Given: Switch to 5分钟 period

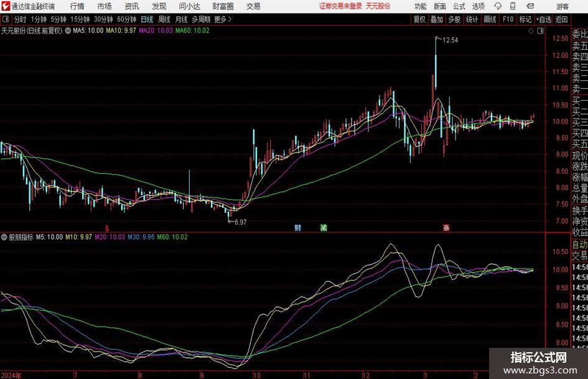Looking at the screenshot, I should pyautogui.click(x=58, y=19).
